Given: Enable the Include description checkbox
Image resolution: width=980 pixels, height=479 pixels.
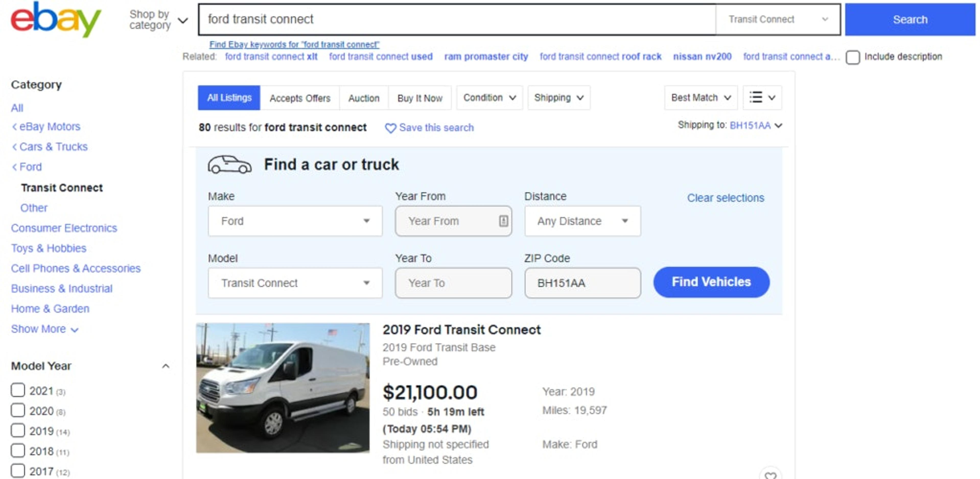Looking at the screenshot, I should click(x=853, y=57).
